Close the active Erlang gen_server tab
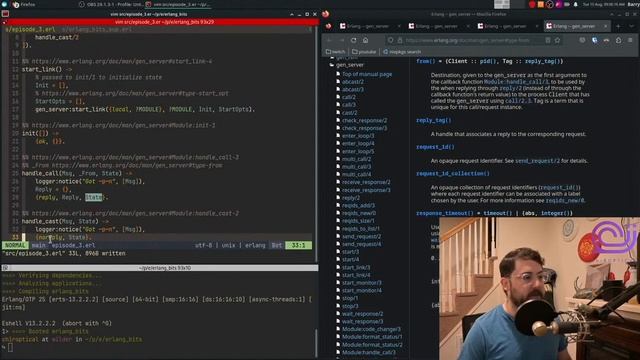640x360 pixels. 605,26
